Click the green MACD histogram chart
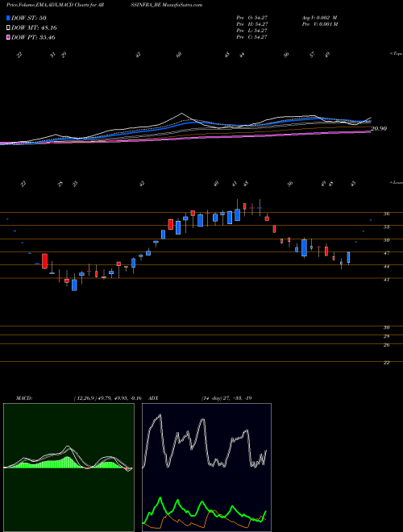 (x=69, y=468)
